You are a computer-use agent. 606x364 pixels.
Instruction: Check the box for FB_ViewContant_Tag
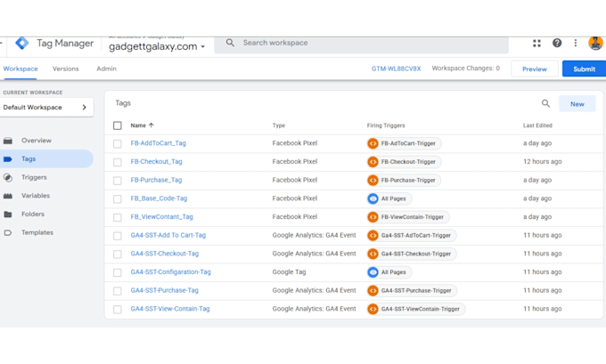pyautogui.click(x=118, y=217)
